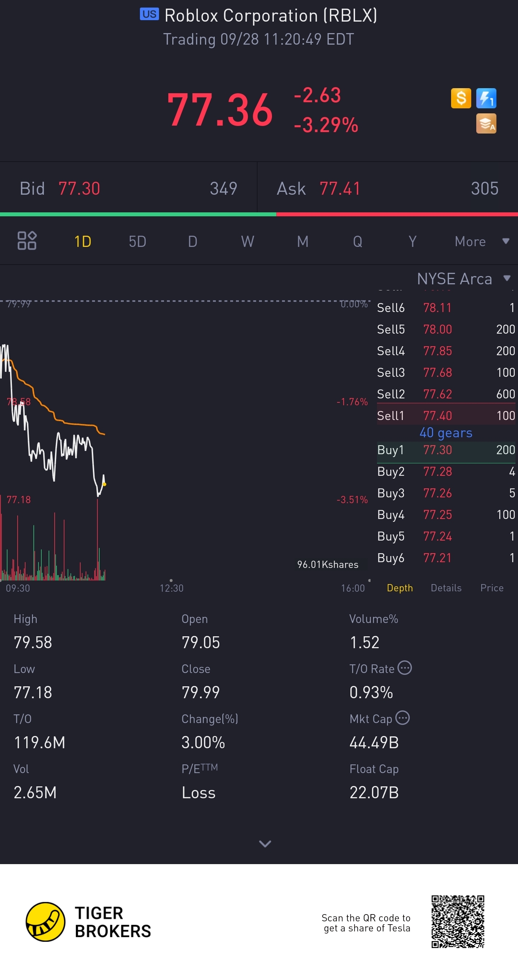Select the Buy2 77.28 order row
This screenshot has width=518, height=980.
446,471
